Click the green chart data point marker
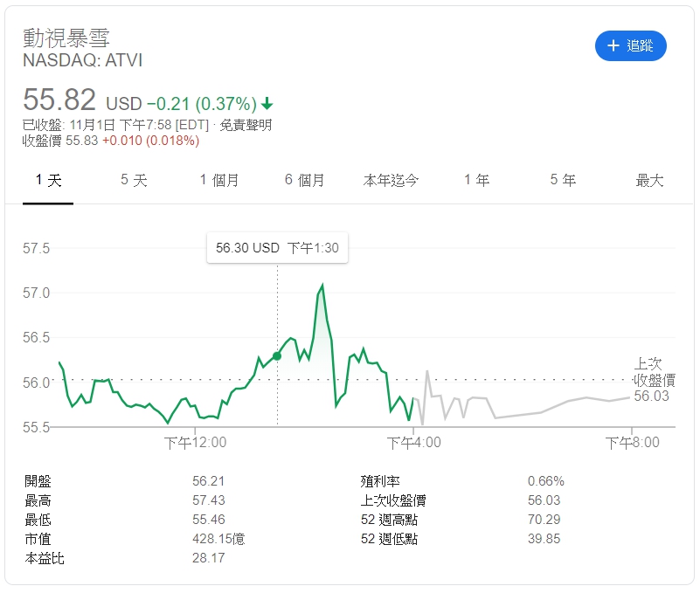Screen dimensions: 700x593 click(x=277, y=356)
